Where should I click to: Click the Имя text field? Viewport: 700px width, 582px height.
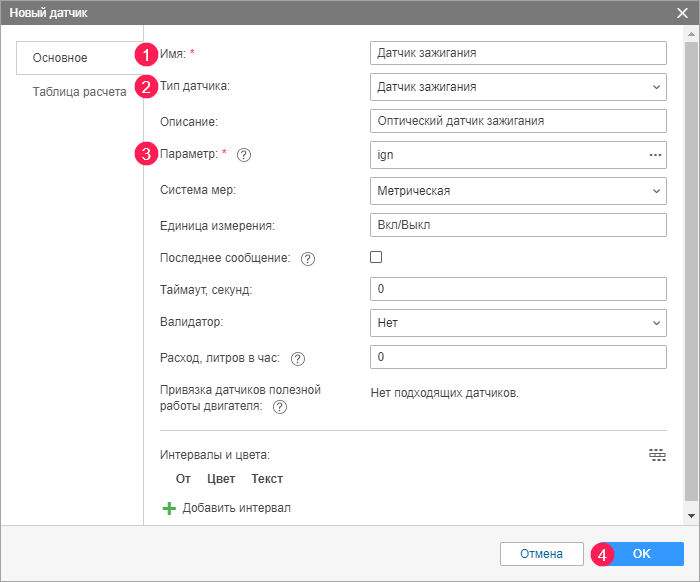(x=517, y=53)
